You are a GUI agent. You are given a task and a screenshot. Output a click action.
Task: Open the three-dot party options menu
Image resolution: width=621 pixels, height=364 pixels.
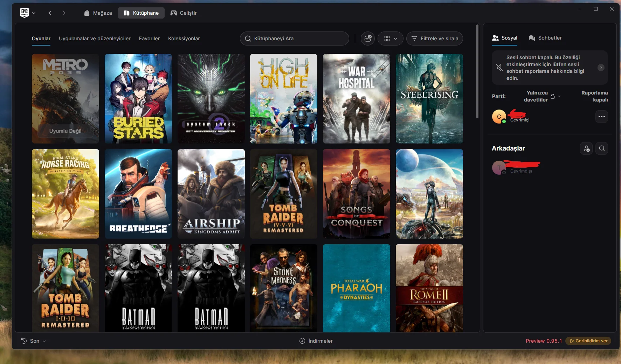pyautogui.click(x=602, y=117)
